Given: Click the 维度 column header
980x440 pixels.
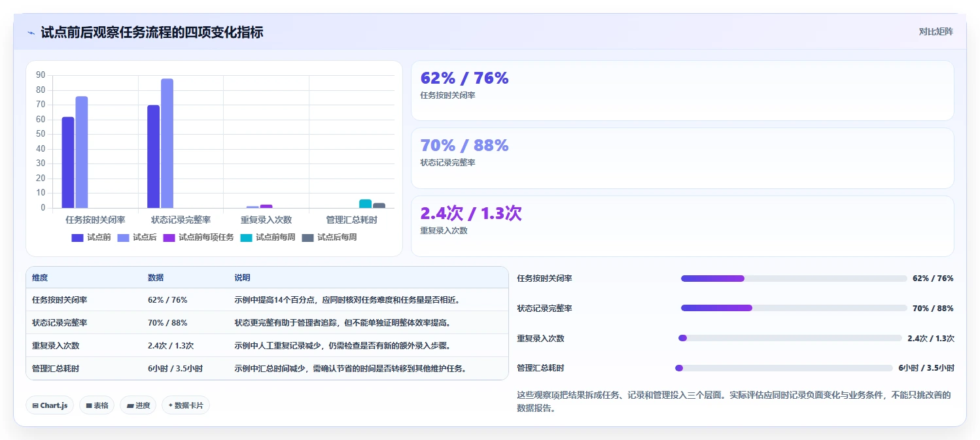Looking at the screenshot, I should pos(40,278).
